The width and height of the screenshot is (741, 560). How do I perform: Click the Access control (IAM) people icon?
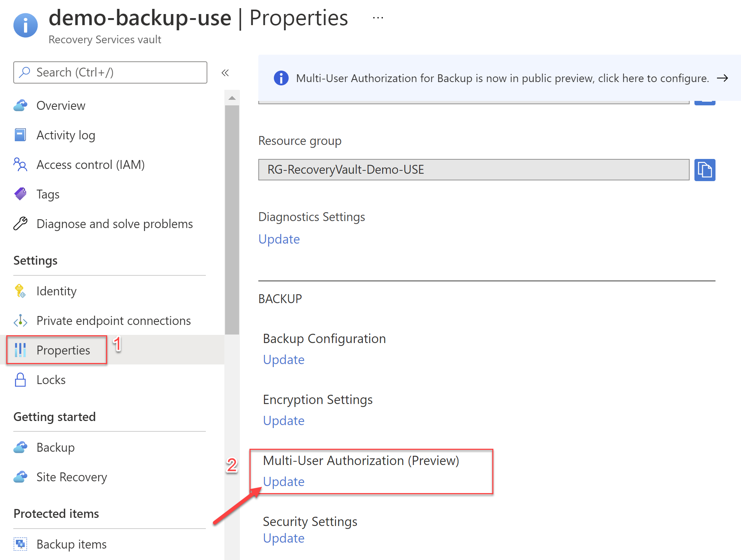click(20, 164)
